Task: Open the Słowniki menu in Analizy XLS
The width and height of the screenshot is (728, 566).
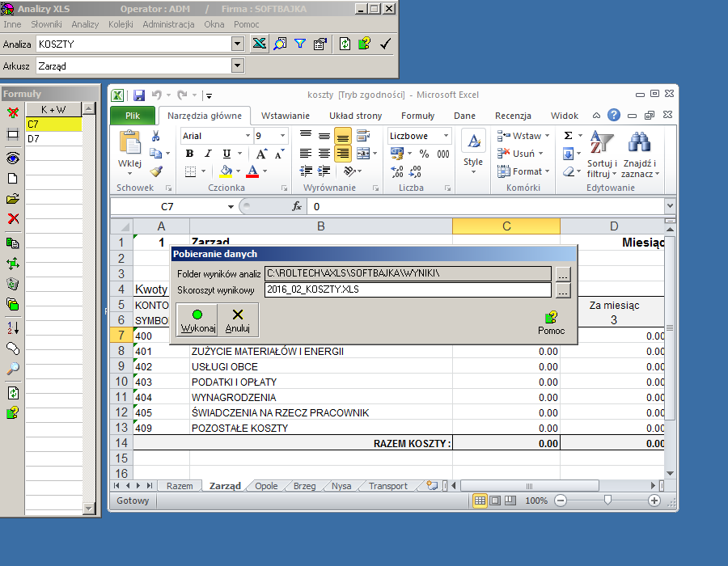Action: (x=46, y=24)
